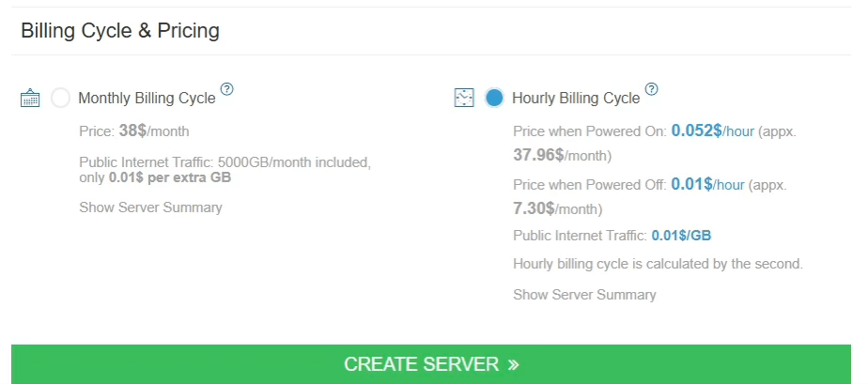The width and height of the screenshot is (868, 384).
Task: Expand Show Server Summary under monthly pricing
Action: [x=150, y=207]
